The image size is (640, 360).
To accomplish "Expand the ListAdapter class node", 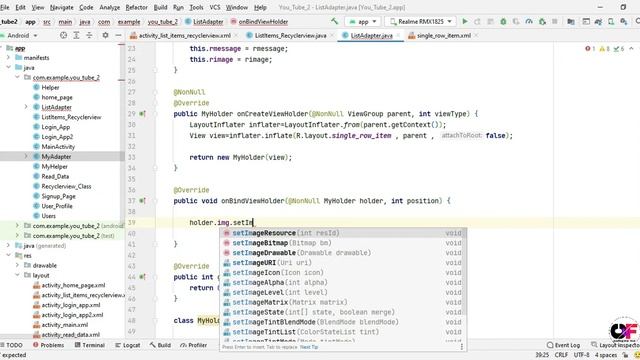I will point(26,107).
